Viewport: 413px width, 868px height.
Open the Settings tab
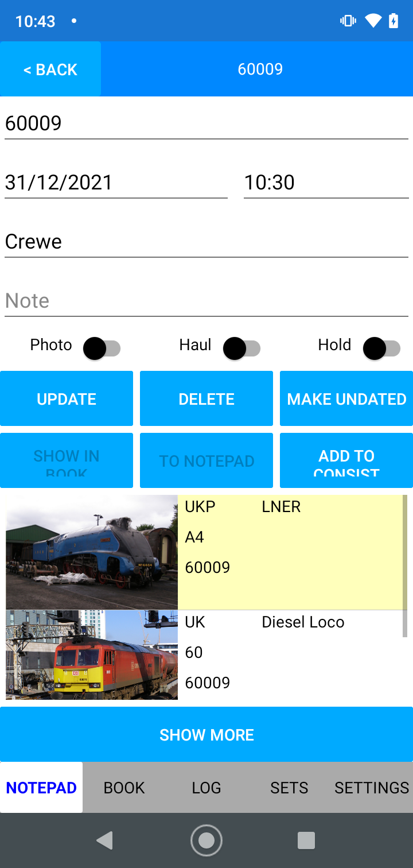coord(372,788)
